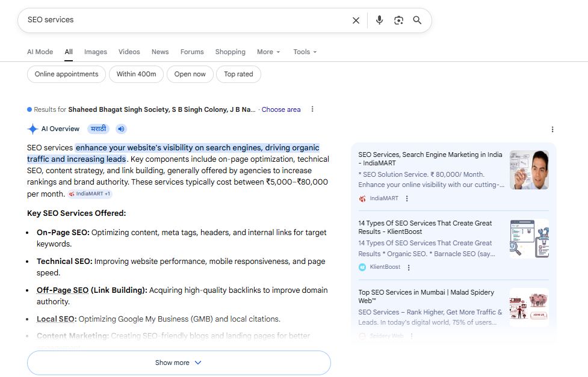The width and height of the screenshot is (588, 377).
Task: Open the More search categories dropdown
Action: point(268,52)
